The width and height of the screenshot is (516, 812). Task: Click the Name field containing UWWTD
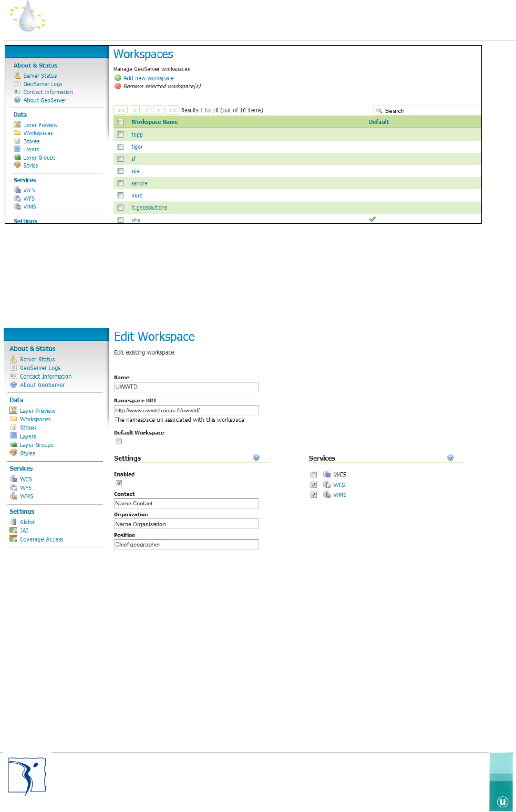(186, 387)
